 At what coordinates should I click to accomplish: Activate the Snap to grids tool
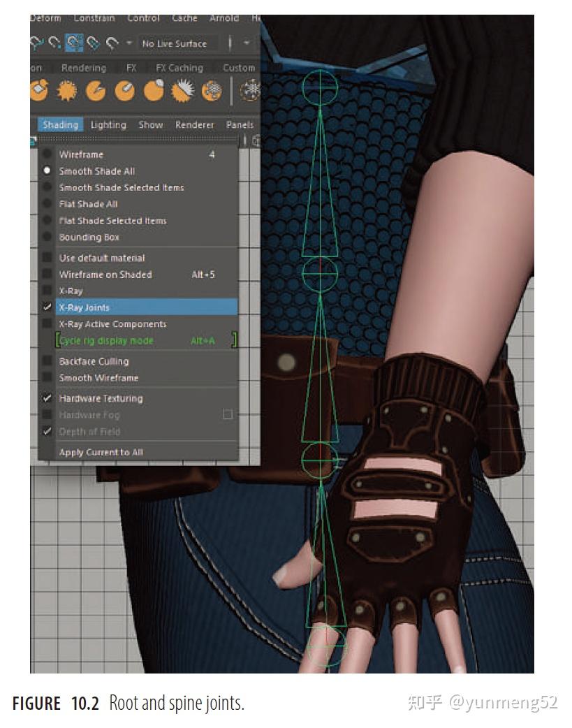37,42
